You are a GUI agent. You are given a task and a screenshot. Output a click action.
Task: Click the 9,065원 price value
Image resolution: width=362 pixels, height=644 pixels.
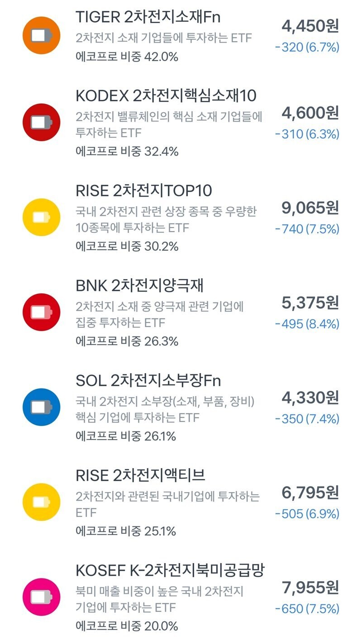(310, 208)
